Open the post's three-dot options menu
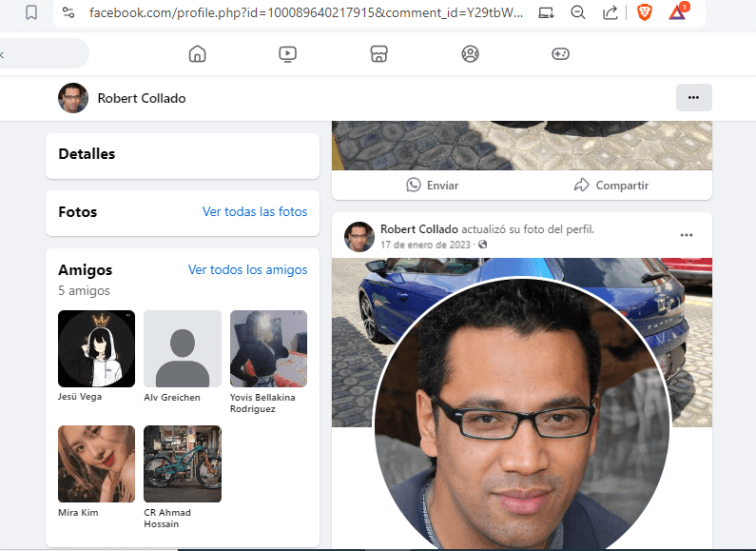The width and height of the screenshot is (756, 551). [687, 235]
